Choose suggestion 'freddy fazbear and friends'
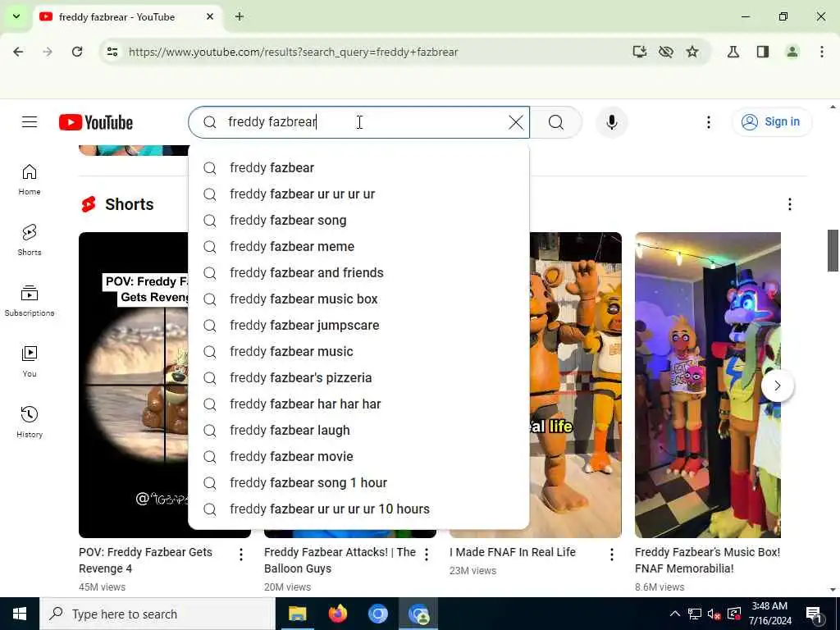 pos(359,272)
